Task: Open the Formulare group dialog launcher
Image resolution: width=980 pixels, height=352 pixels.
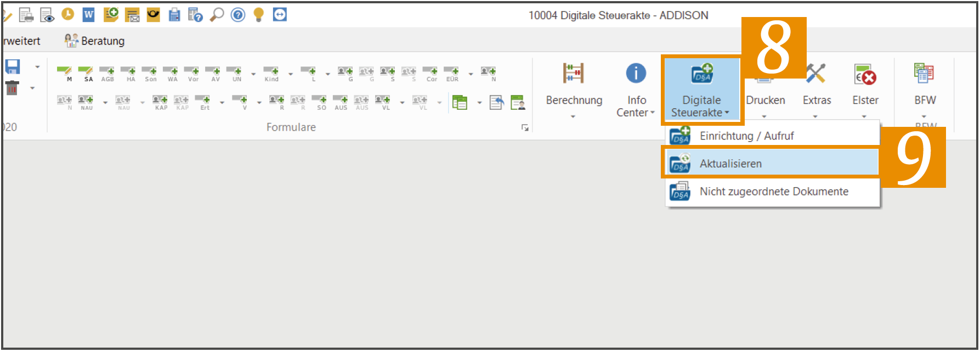Action: pyautogui.click(x=525, y=128)
